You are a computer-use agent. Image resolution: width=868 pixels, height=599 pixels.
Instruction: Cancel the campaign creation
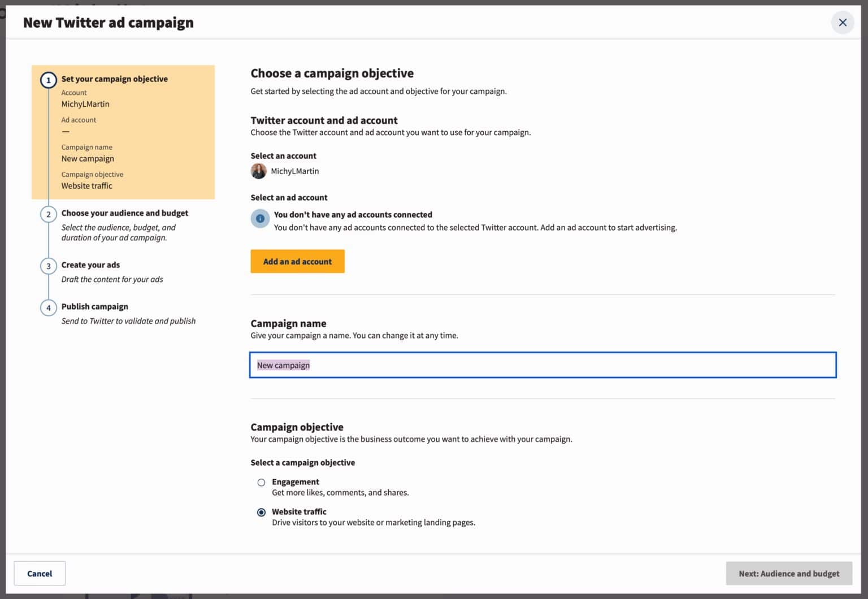tap(39, 573)
